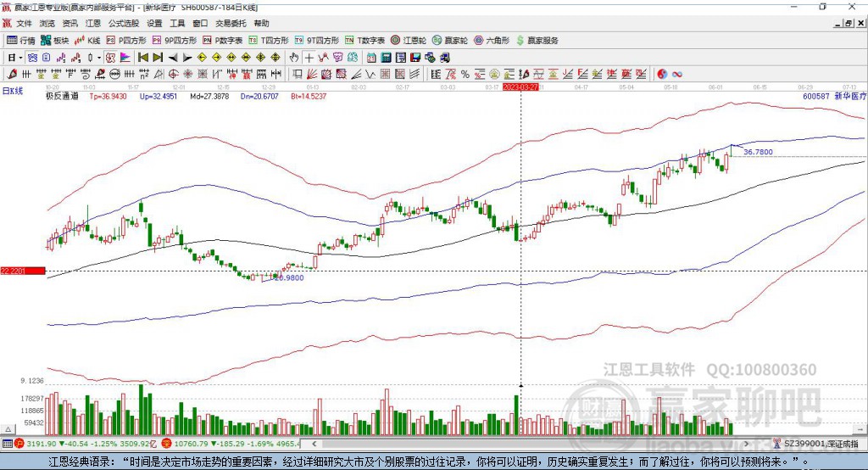Click the horizontal scrollbar left arrow
This screenshot has width=868, height=470.
[314, 444]
